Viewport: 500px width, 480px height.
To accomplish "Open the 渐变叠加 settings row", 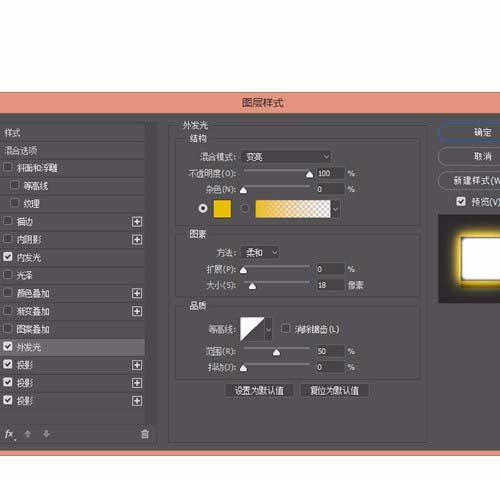I will coord(72,311).
